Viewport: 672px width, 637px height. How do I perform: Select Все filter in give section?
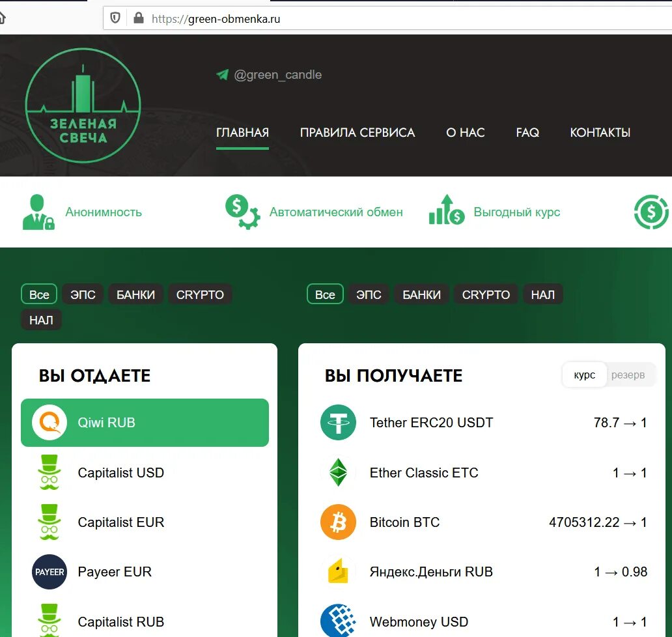click(39, 294)
